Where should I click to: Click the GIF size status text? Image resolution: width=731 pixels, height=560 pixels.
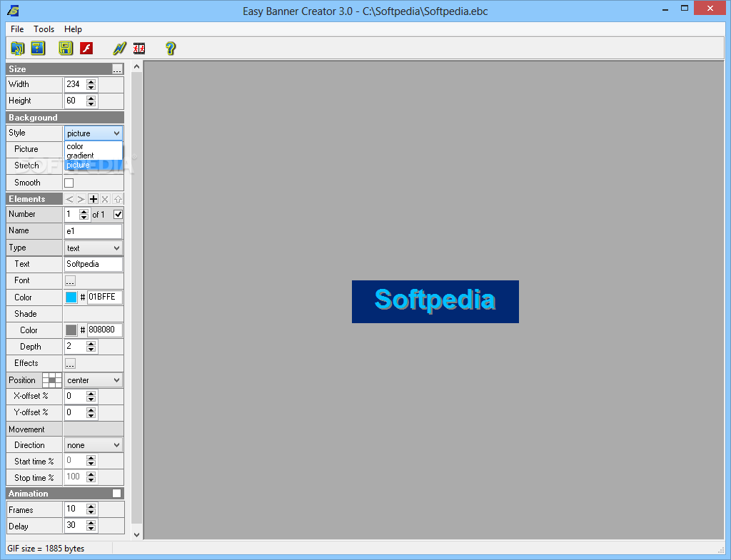[46, 549]
